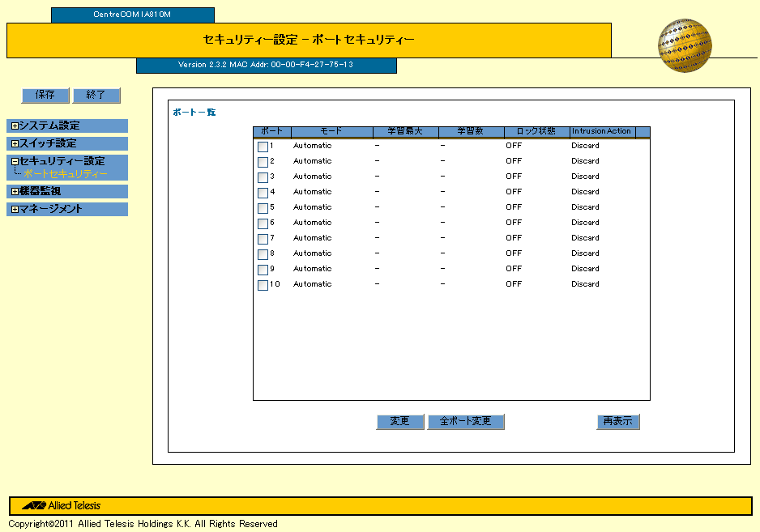Collapse the セキュリティー設定 minus icon
Image resolution: width=760 pixels, height=532 pixels.
click(x=15, y=161)
